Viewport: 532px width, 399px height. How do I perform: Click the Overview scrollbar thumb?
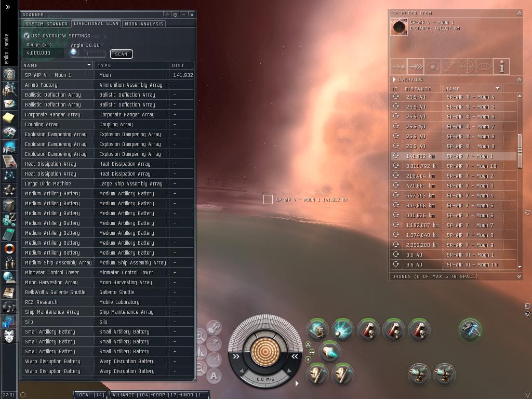pos(520,151)
